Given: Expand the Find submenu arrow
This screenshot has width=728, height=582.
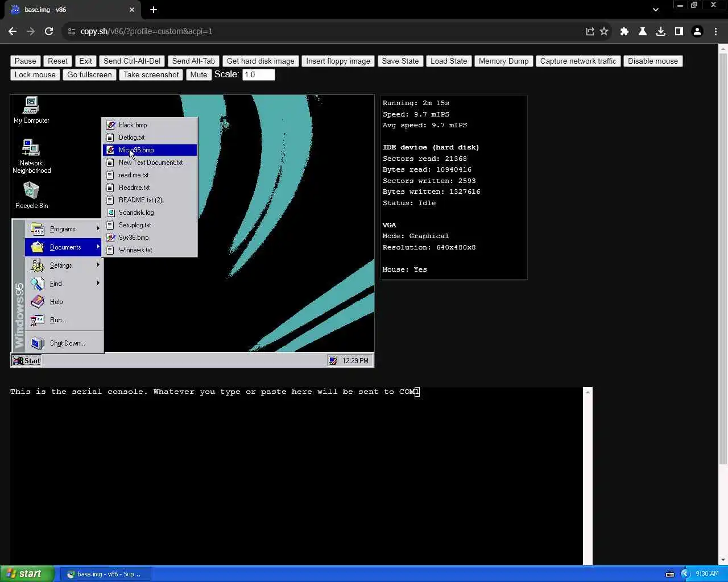Looking at the screenshot, I should click(98, 283).
